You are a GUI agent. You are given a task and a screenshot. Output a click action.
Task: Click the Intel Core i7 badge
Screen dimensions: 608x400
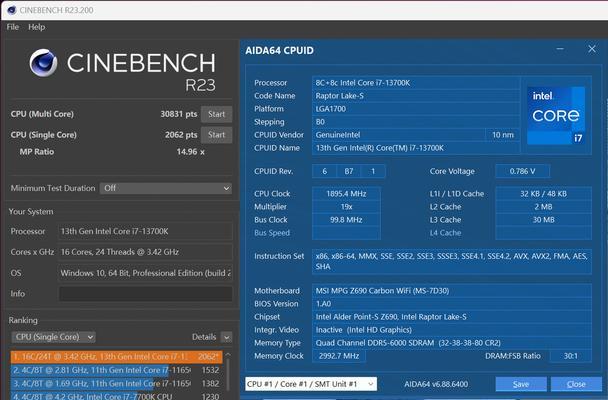(556, 116)
